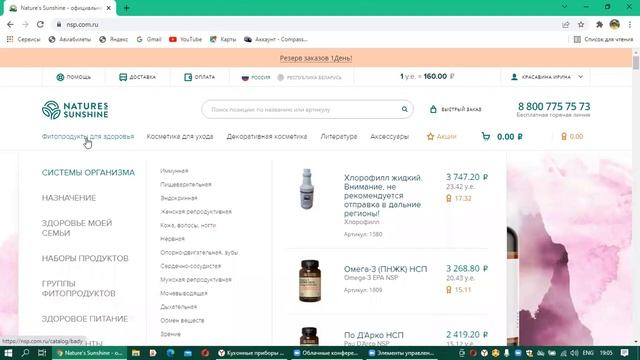Image resolution: width=640 pixels, height=360 pixels.
Task: Open Кожа, волосы, ногти subcategory
Action: tap(188, 225)
